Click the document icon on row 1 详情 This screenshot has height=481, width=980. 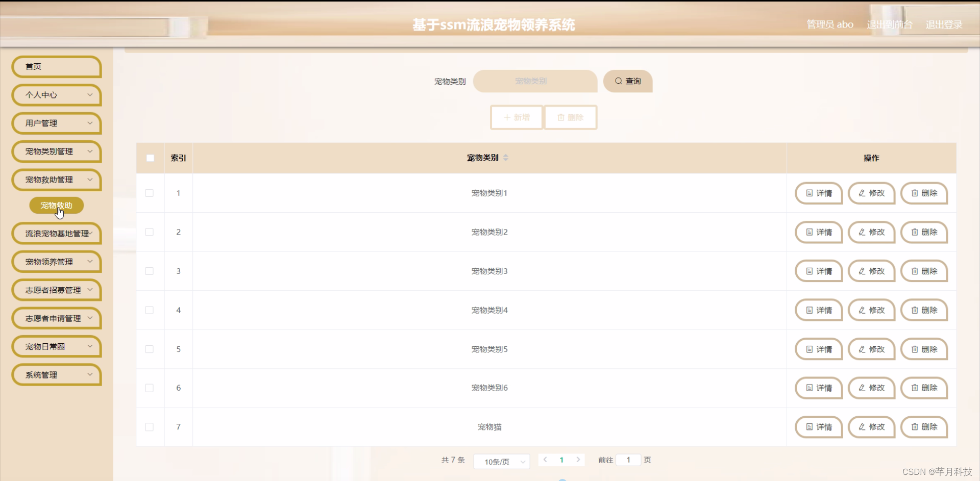pyautogui.click(x=810, y=193)
